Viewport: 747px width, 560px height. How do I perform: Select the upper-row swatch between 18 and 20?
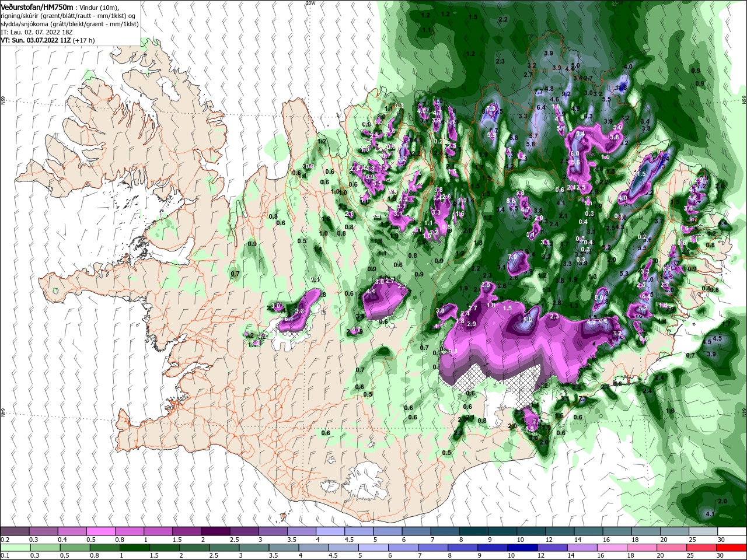(646, 531)
